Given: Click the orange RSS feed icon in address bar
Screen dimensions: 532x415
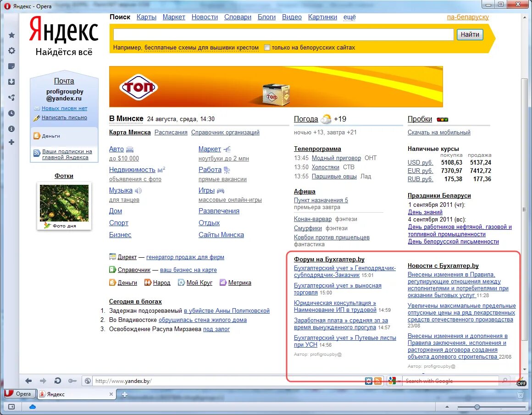Looking at the screenshot, I should click(x=377, y=381).
